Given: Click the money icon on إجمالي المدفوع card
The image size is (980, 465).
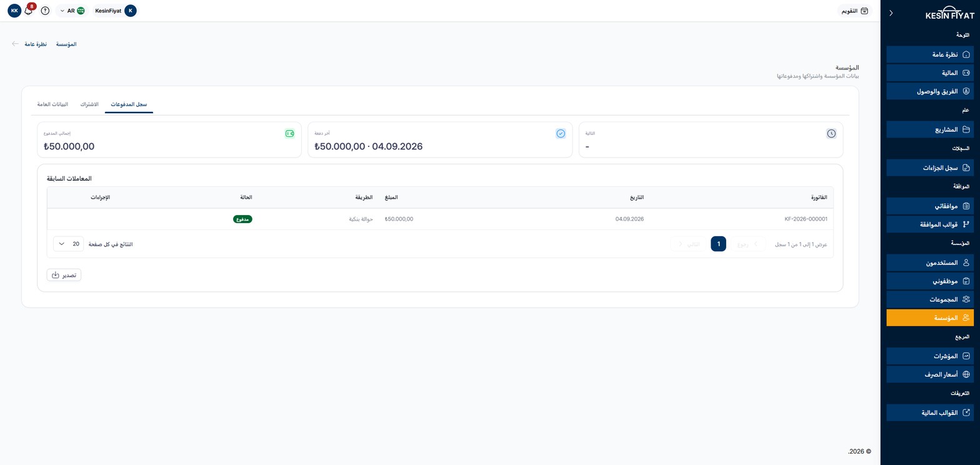Looking at the screenshot, I should 289,133.
